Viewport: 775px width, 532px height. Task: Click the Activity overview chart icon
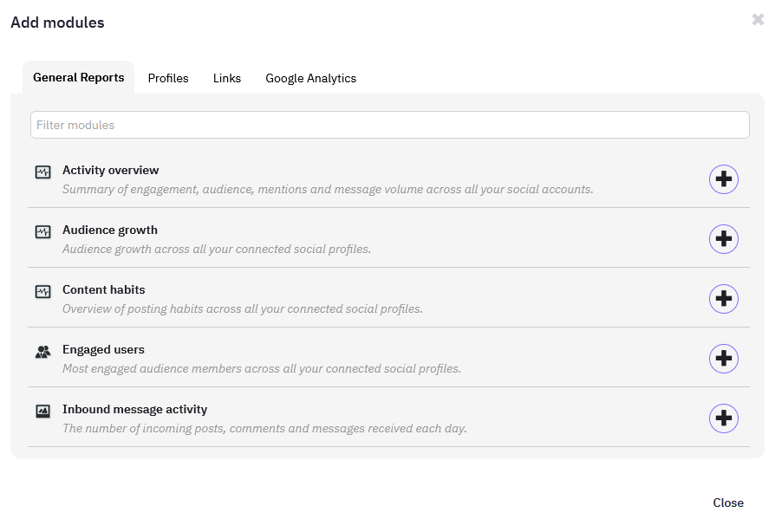coord(42,172)
